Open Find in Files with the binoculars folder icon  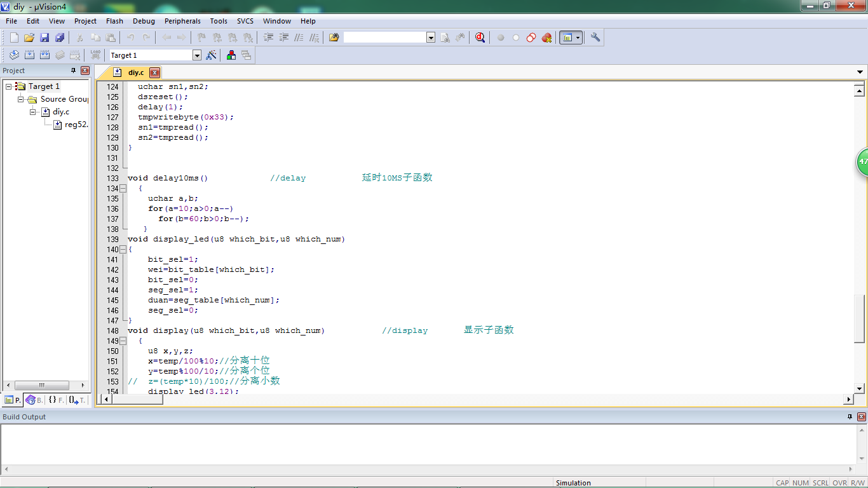pyautogui.click(x=334, y=38)
